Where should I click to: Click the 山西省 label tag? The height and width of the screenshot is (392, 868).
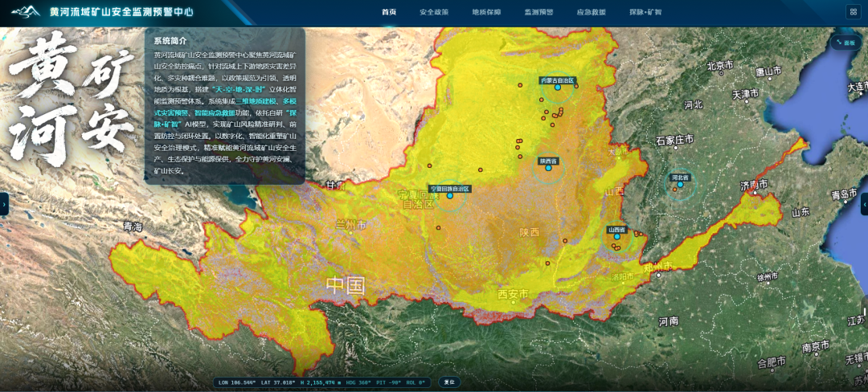[616, 230]
